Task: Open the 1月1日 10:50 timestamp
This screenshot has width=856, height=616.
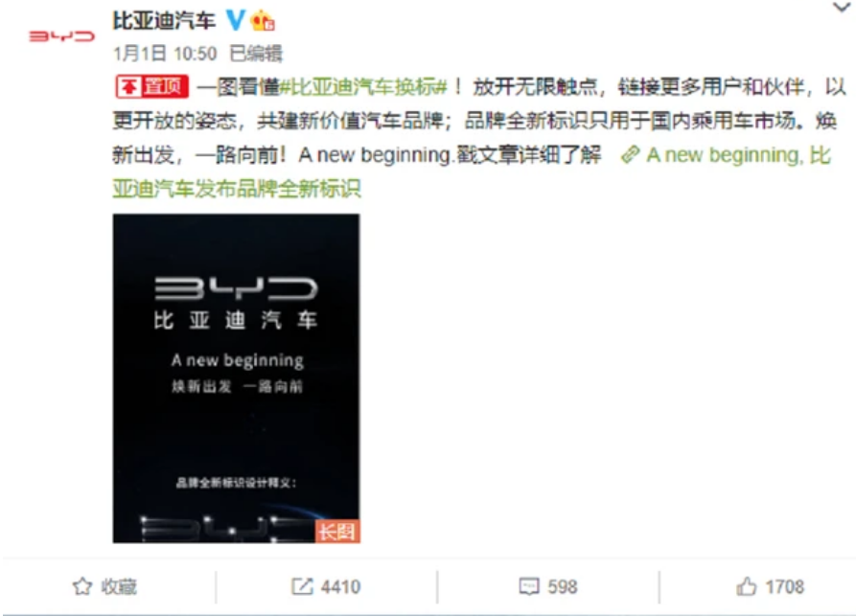Action: 165,54
